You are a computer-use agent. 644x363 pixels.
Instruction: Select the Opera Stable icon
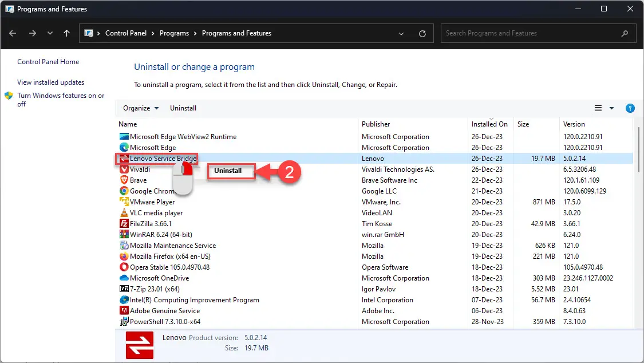pyautogui.click(x=124, y=267)
